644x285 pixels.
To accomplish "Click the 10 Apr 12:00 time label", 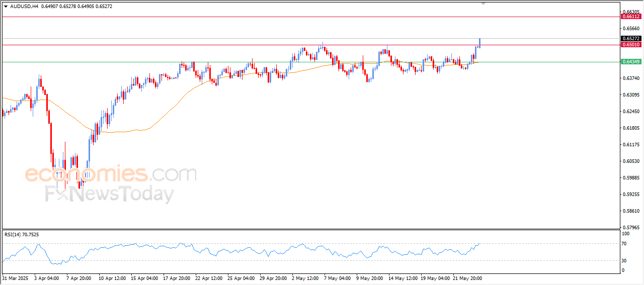I will (x=112, y=277).
